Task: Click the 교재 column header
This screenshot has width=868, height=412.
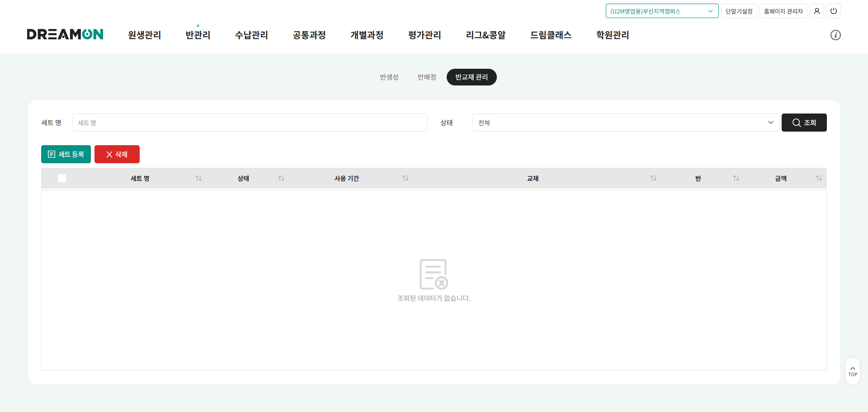Action: [533, 178]
